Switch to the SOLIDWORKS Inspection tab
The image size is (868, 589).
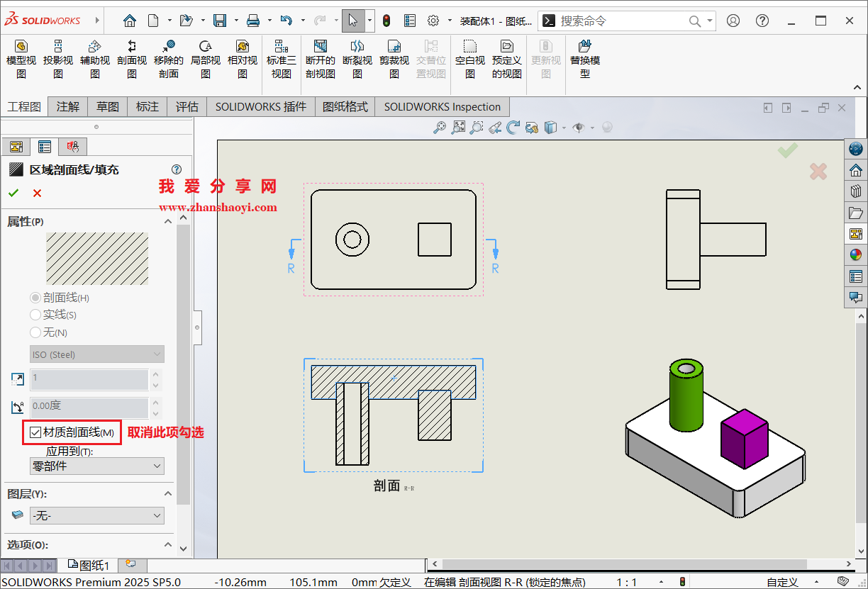pyautogui.click(x=443, y=107)
